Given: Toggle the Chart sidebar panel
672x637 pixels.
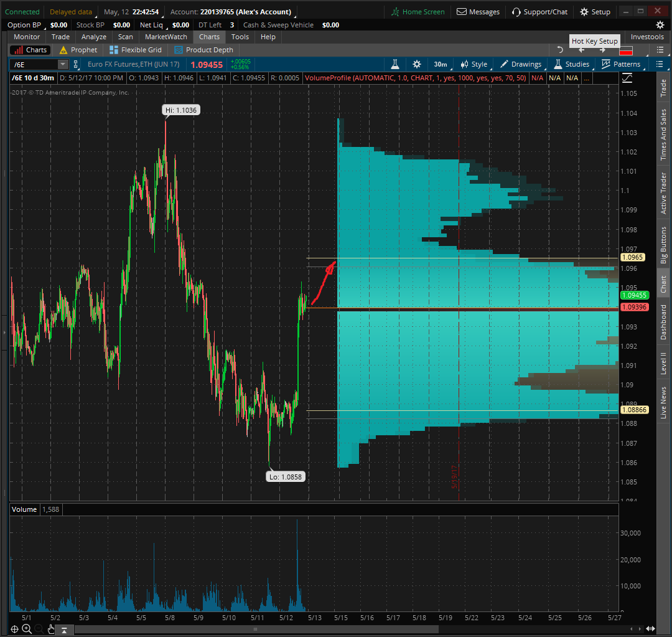Looking at the screenshot, I should (x=663, y=284).
